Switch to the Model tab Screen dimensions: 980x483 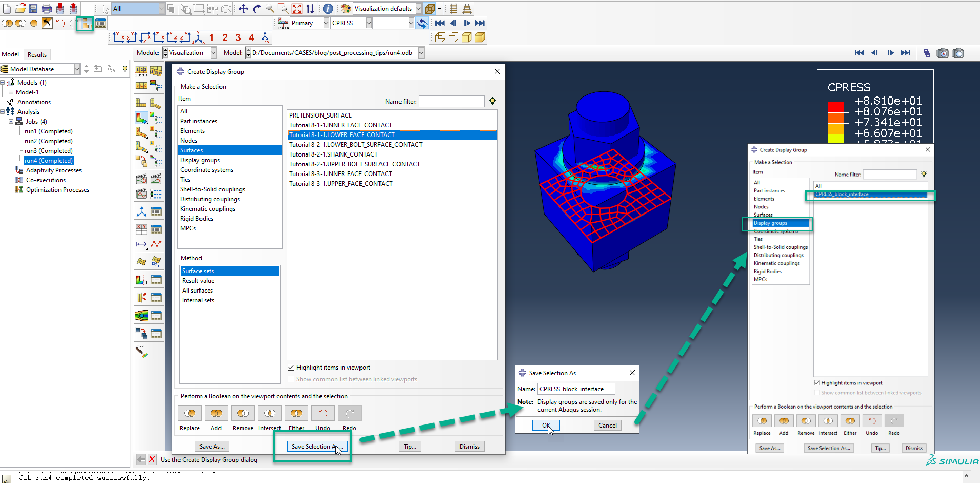tap(10, 54)
